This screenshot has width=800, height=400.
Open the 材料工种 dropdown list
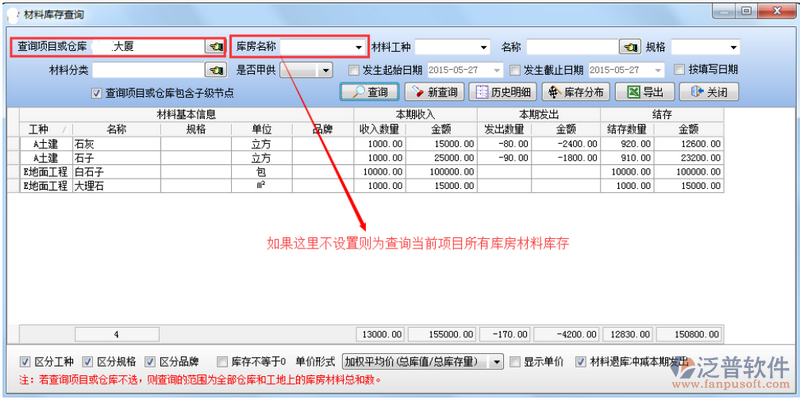click(x=484, y=47)
